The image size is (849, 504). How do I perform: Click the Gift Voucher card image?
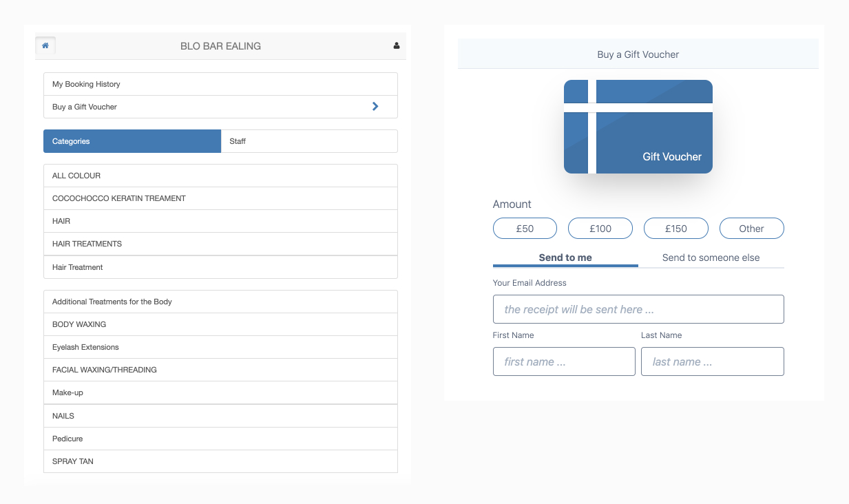point(638,127)
